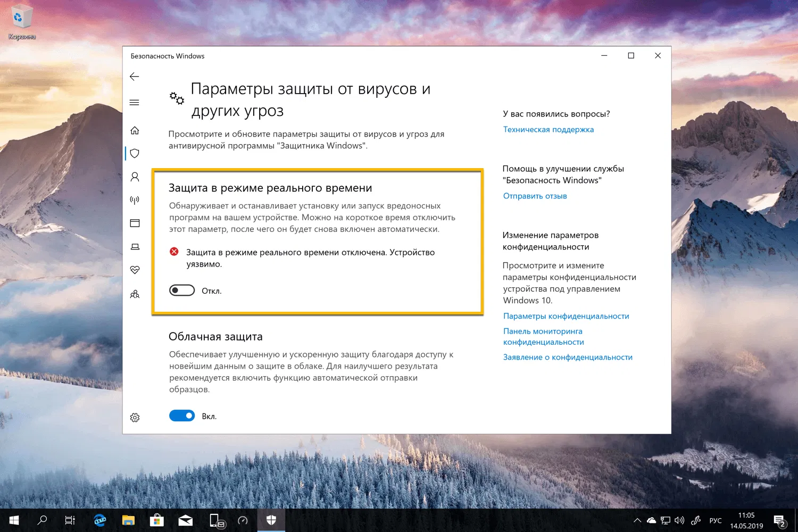
Task: Disable cloud-delivered protection toggle
Action: (x=182, y=415)
